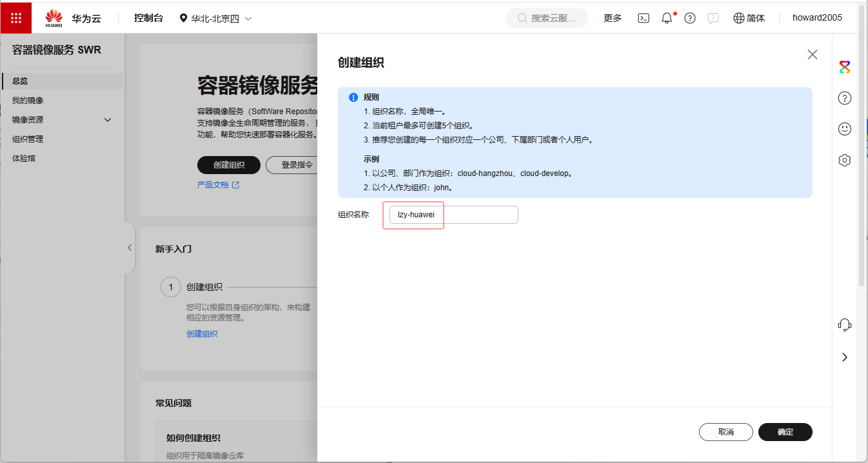Open 更多 menu in top bar
The image size is (868, 463).
click(x=613, y=18)
